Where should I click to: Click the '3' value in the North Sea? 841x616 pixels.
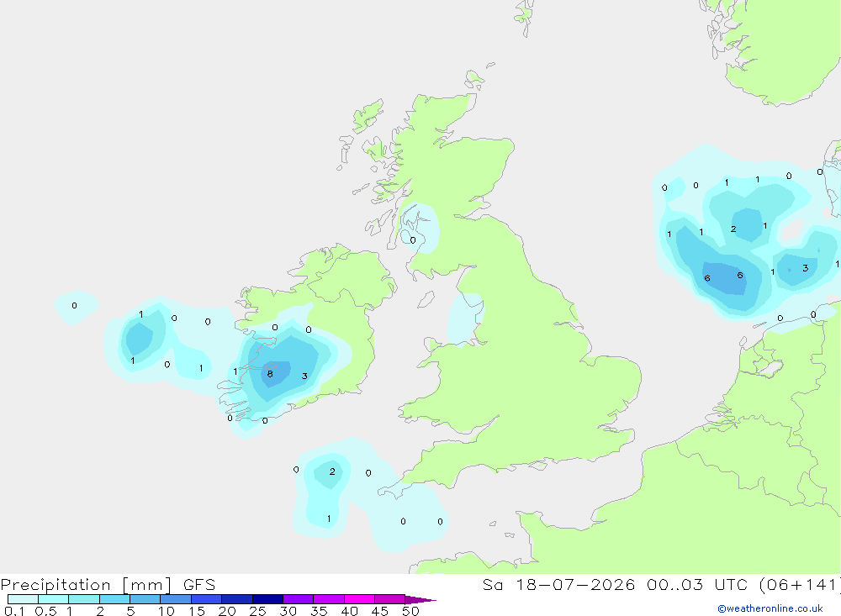pos(805,268)
